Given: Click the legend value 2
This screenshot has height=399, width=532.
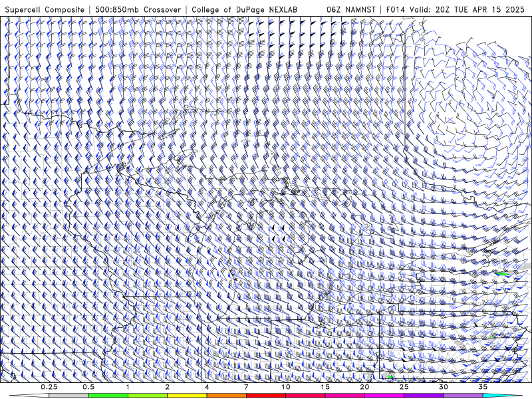Looking at the screenshot, I should click(x=168, y=387).
